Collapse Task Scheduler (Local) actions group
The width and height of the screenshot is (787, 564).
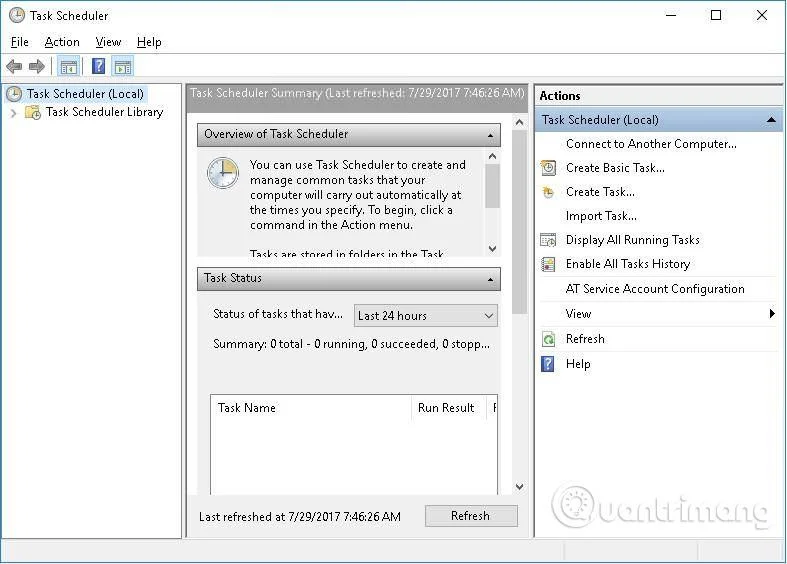[x=771, y=120]
